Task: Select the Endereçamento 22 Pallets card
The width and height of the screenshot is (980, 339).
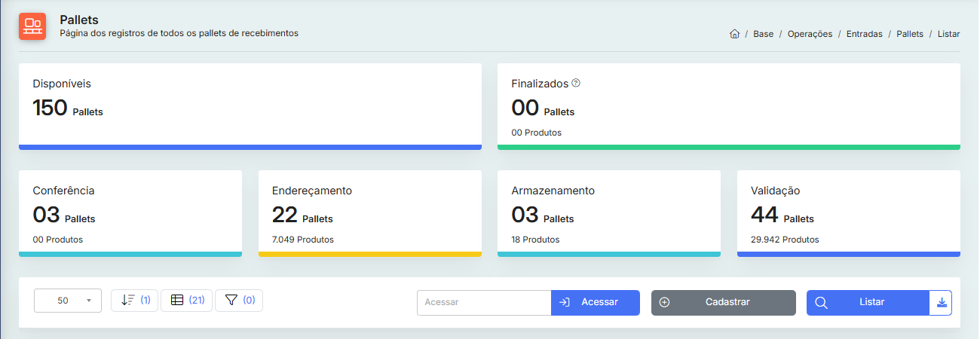Action: pyautogui.click(x=369, y=213)
